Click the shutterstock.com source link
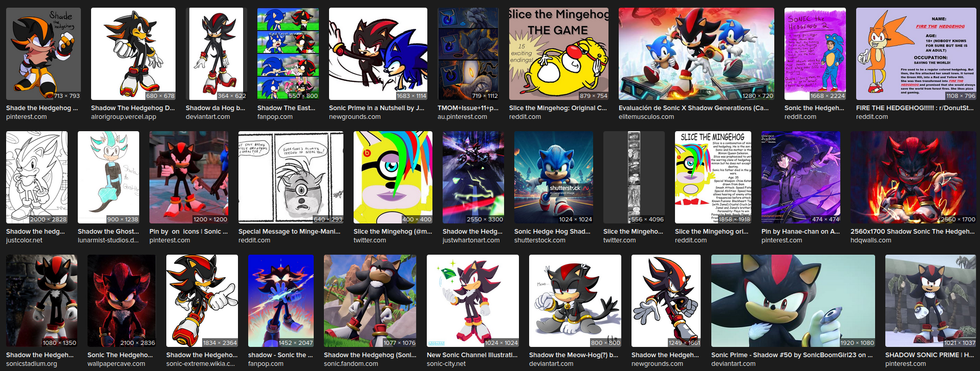The height and width of the screenshot is (371, 980). point(540,240)
